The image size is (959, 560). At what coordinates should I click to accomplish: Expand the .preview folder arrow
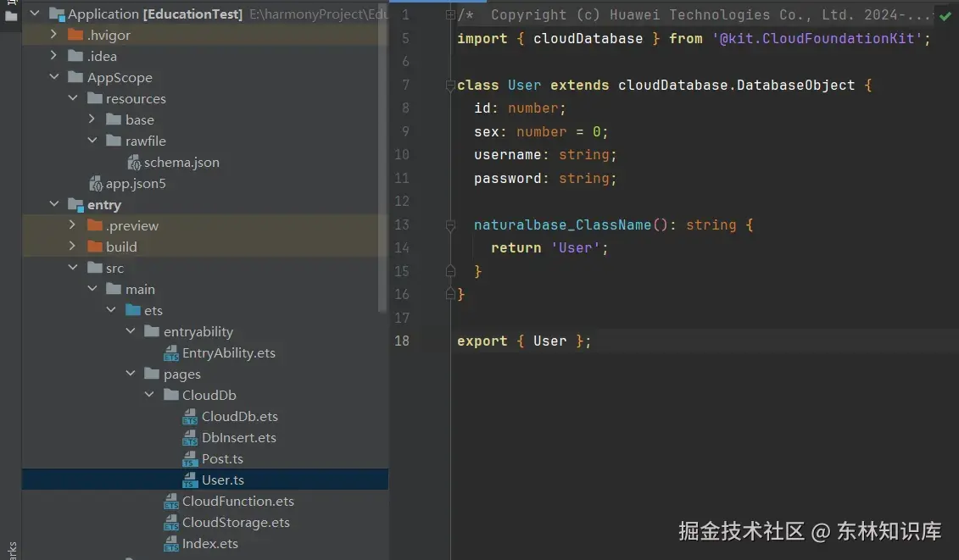click(73, 225)
